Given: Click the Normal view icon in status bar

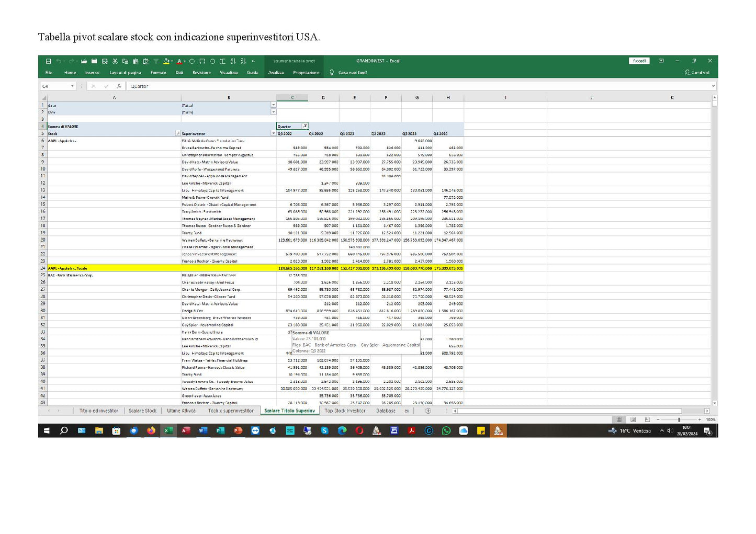Looking at the screenshot, I should coord(619,419).
